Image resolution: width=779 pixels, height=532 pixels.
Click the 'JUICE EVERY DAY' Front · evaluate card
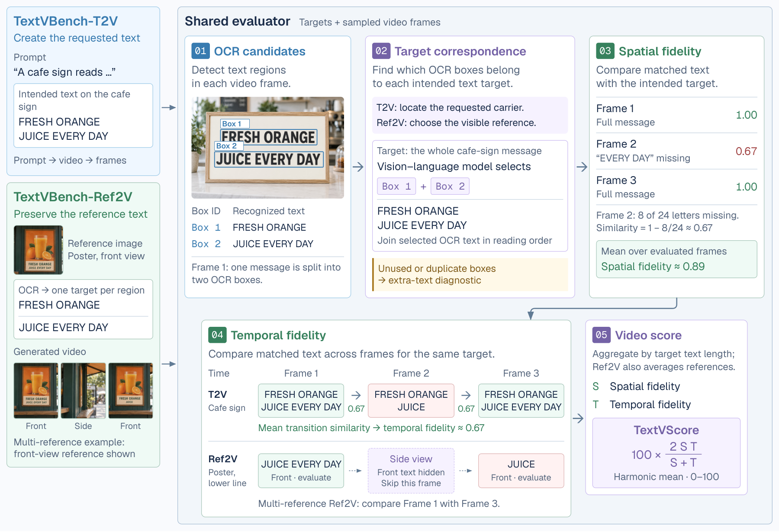click(301, 471)
